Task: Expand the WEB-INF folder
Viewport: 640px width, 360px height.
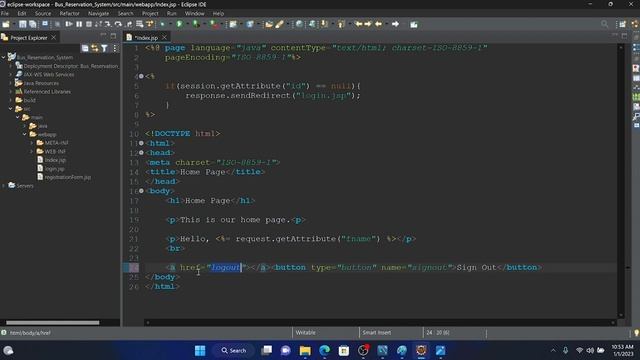Action: 31,151
